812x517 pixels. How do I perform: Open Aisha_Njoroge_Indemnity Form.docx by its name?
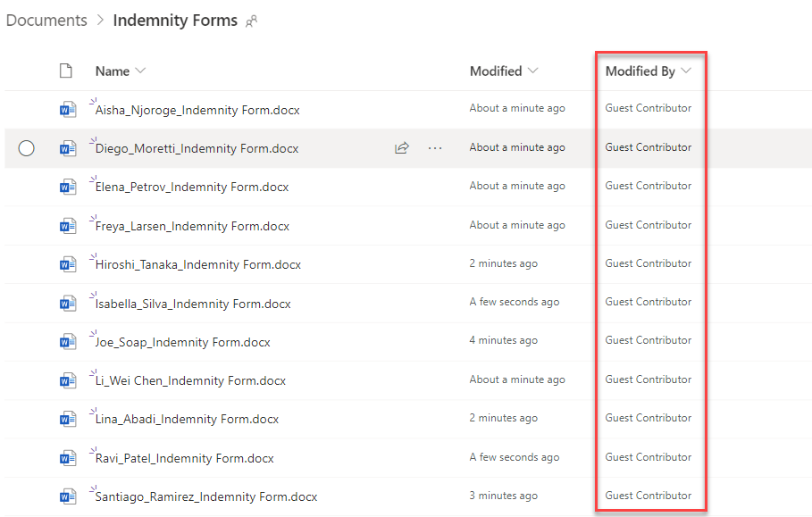coord(195,109)
